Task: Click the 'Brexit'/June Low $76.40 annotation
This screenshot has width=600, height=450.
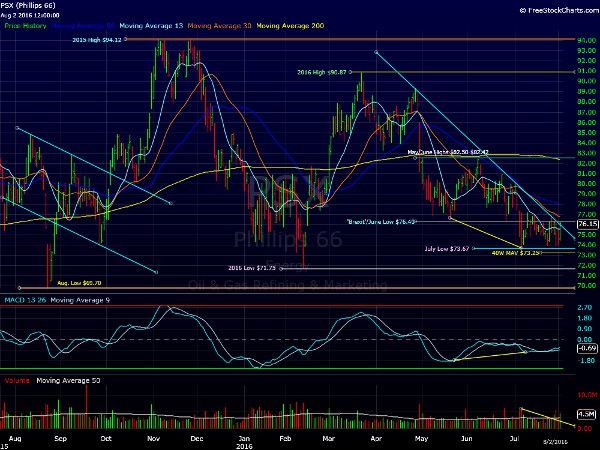Action: (x=381, y=222)
